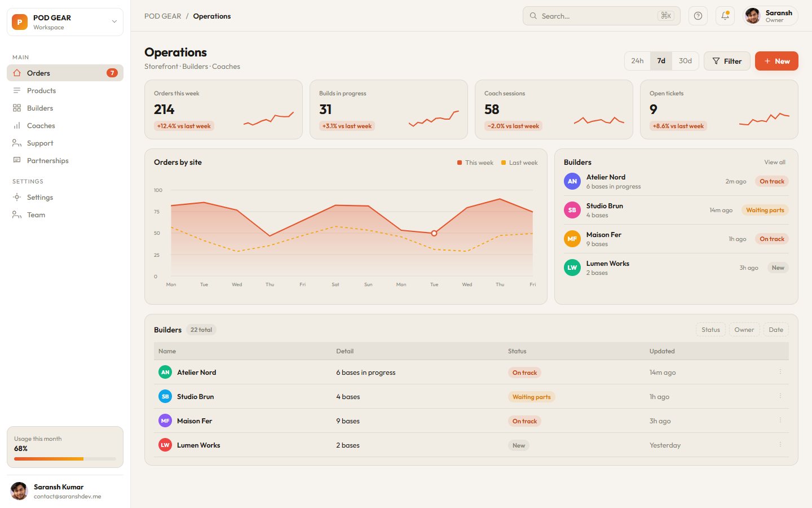Image resolution: width=812 pixels, height=508 pixels.
Task: Click the usage this month progress bar
Action: point(65,459)
